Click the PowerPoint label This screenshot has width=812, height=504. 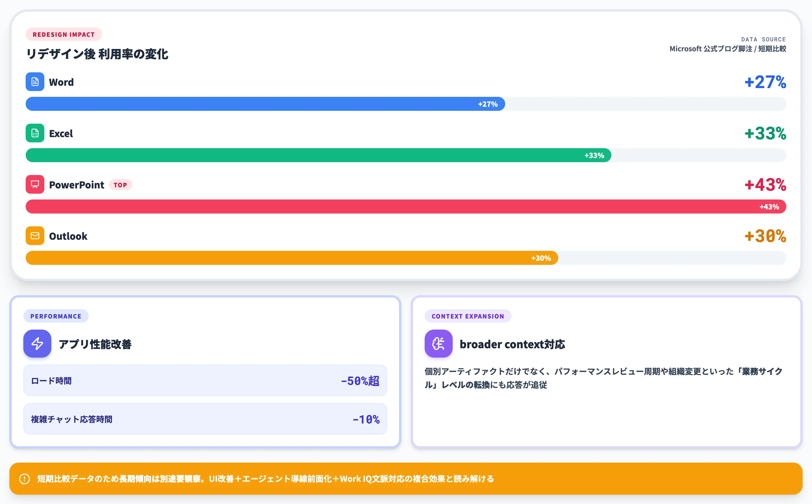[77, 185]
